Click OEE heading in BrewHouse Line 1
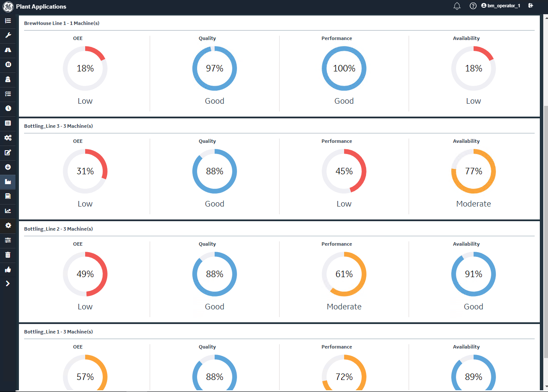The width and height of the screenshot is (548, 392). click(78, 38)
